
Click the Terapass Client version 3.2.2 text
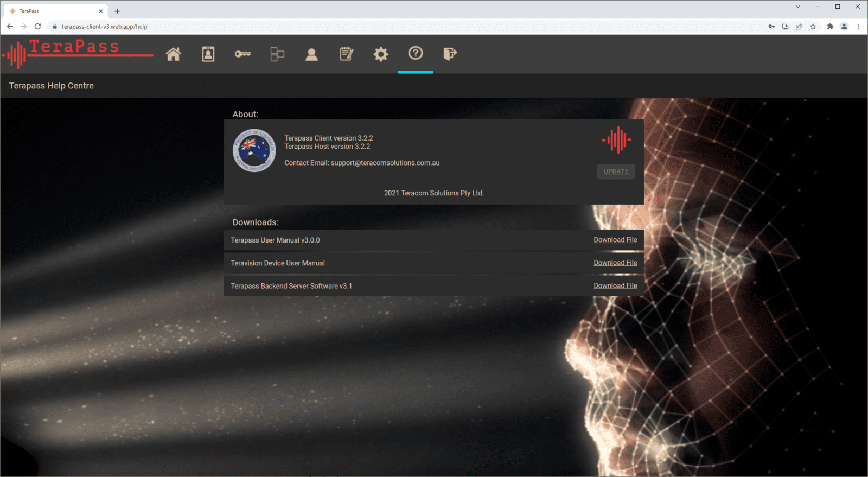tap(329, 138)
